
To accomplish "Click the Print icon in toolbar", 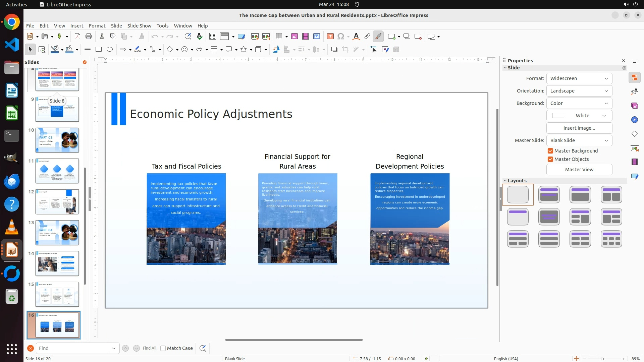I will coord(89,37).
